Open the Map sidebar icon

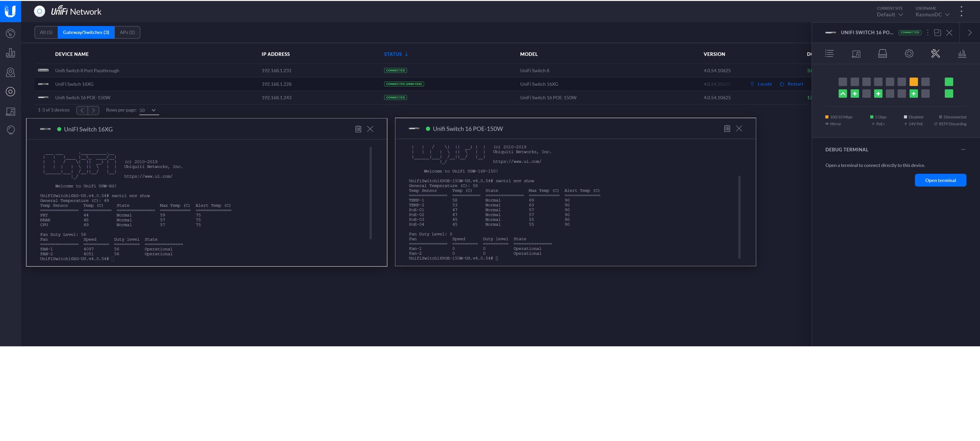point(11,72)
